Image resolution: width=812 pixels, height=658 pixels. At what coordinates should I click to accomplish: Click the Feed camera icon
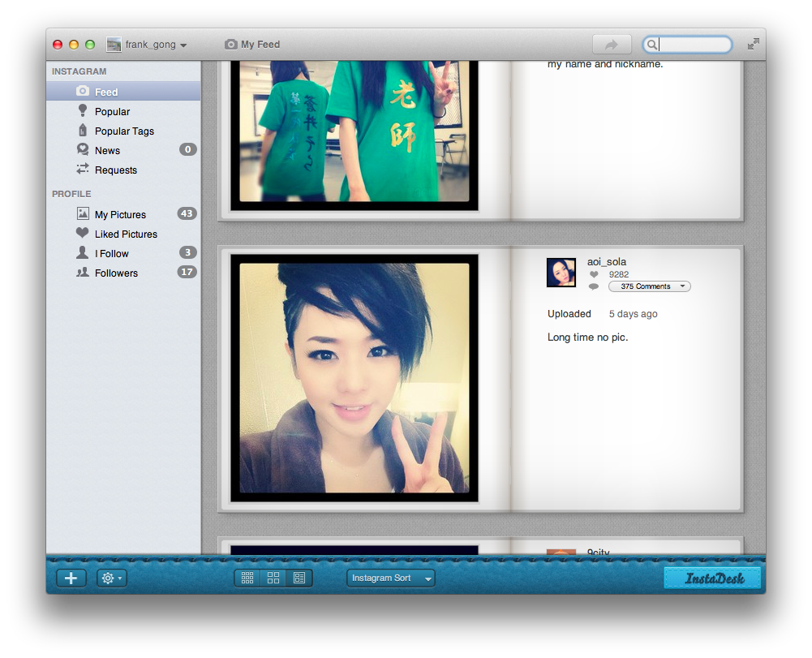point(83,91)
